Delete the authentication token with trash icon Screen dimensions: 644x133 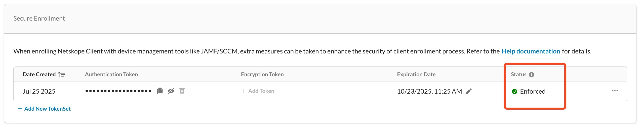(182, 91)
